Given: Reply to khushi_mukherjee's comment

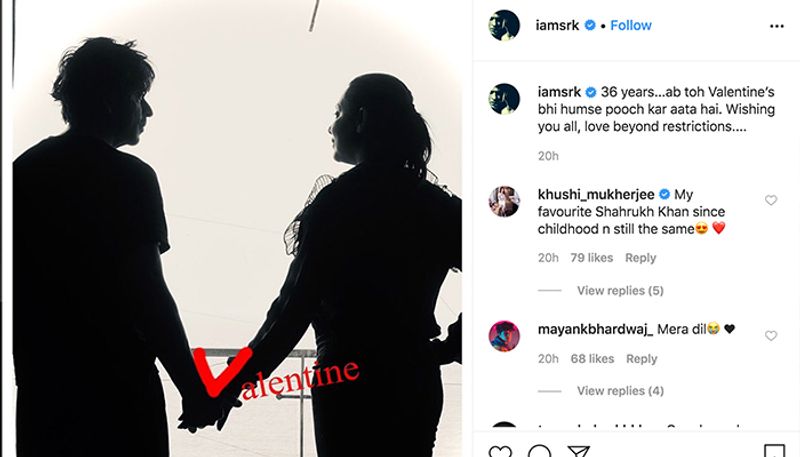Looking at the screenshot, I should click(640, 258).
